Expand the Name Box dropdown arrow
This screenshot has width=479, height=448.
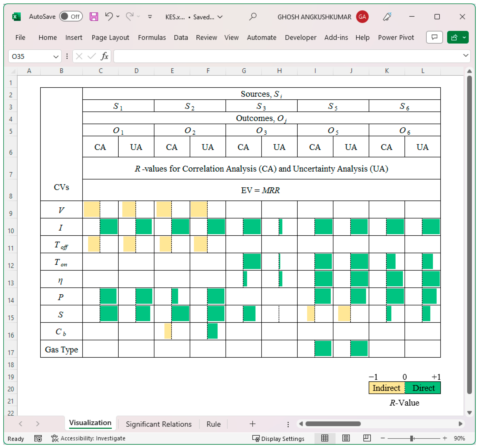56,57
